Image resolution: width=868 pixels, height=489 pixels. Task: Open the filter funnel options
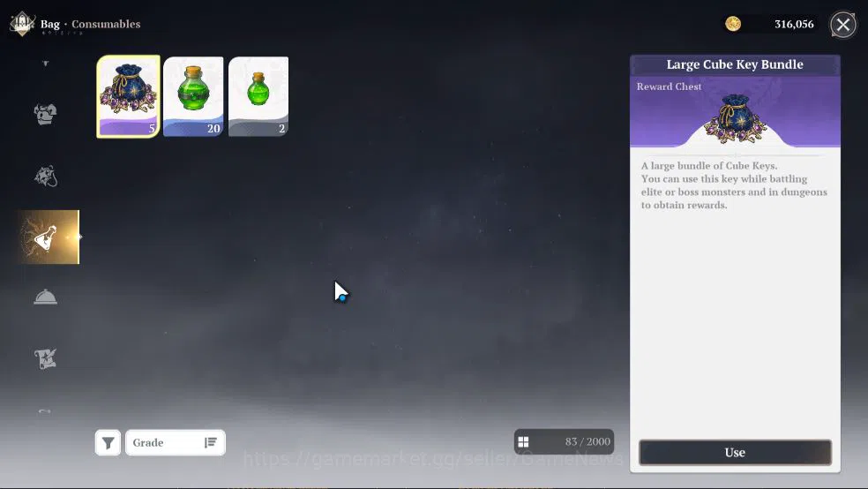pos(108,442)
